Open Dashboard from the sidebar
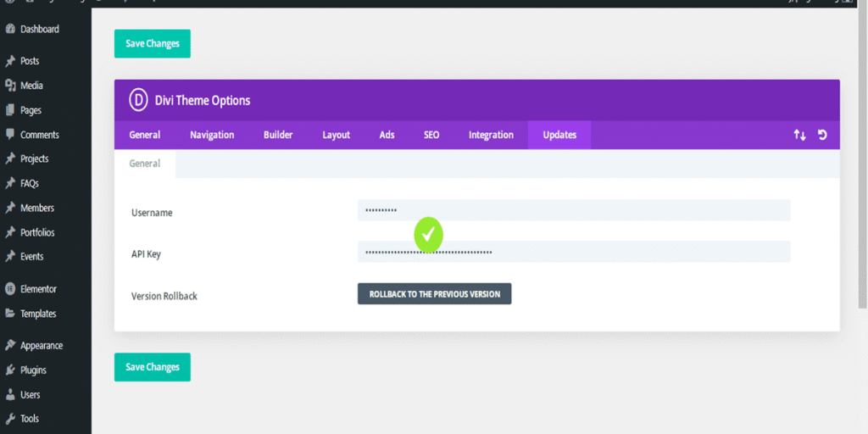 click(39, 29)
